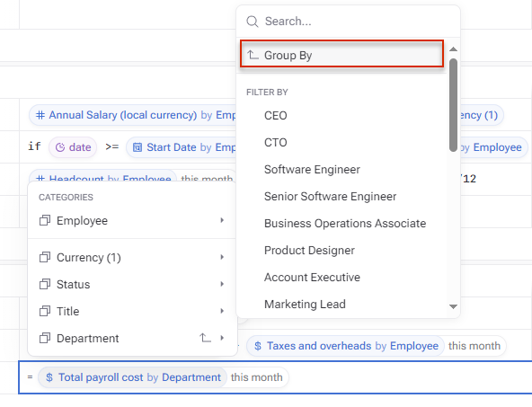Click the Group By arrow icon

pyautogui.click(x=253, y=55)
